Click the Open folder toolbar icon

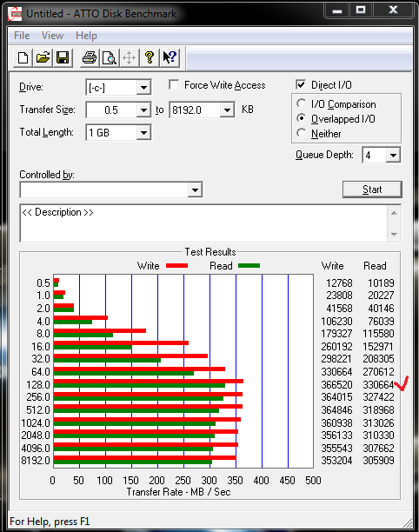tap(43, 57)
